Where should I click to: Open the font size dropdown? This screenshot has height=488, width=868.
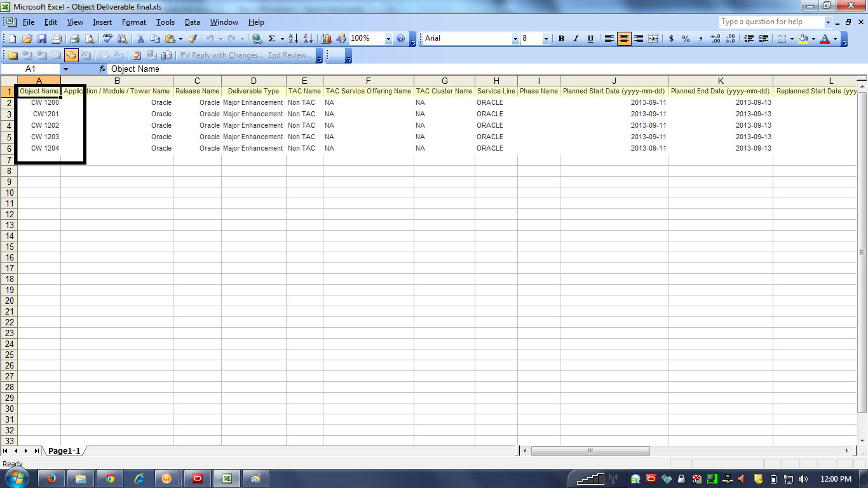[546, 39]
